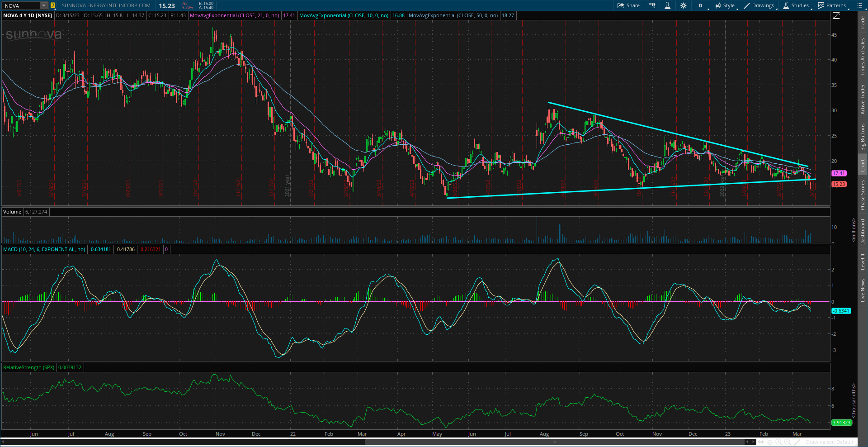Screen dimensions: 868x447
Task: Open the Drawing set: Default menu
Action: tap(830, 442)
